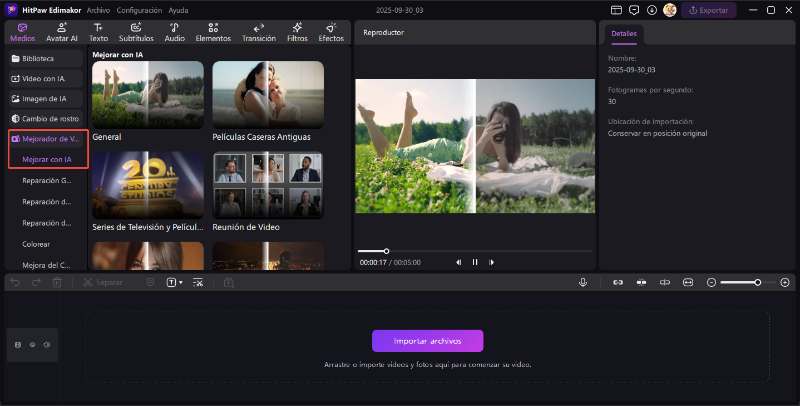Open the Elementos panel
Screen dimensions: 800x406
point(213,32)
